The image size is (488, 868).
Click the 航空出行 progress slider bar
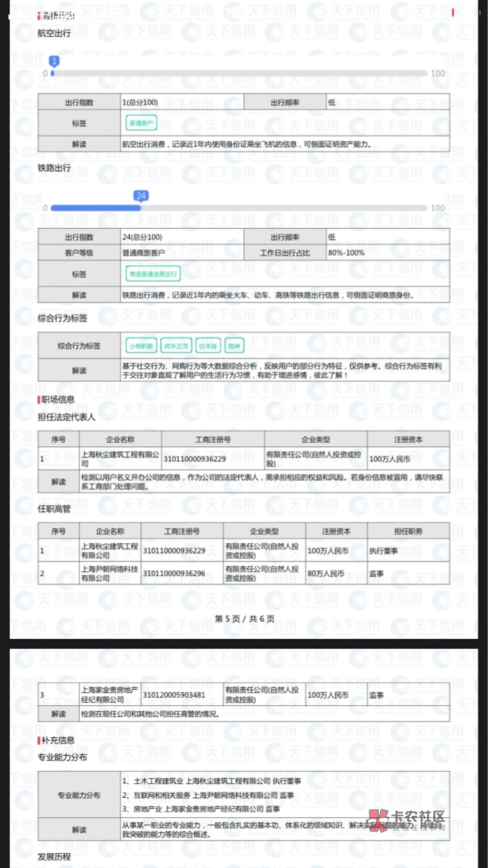tap(239, 73)
